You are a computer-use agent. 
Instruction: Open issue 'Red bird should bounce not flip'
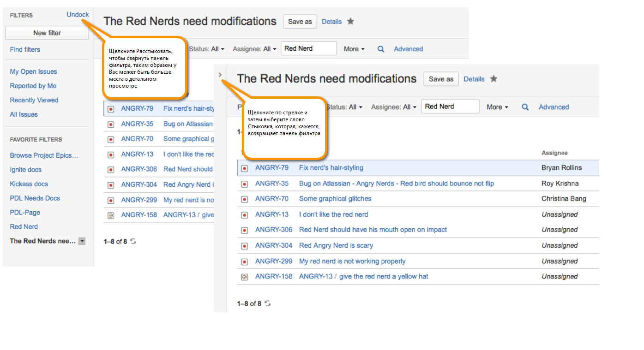click(396, 184)
